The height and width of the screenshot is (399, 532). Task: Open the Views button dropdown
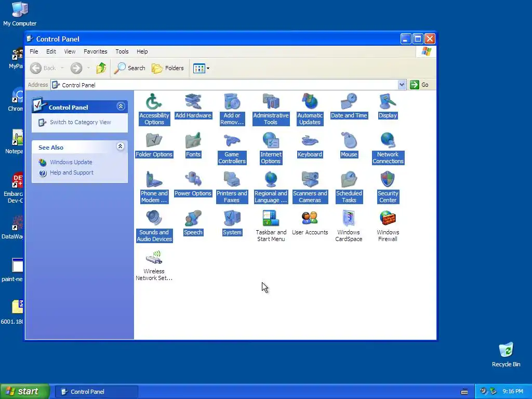coord(208,68)
